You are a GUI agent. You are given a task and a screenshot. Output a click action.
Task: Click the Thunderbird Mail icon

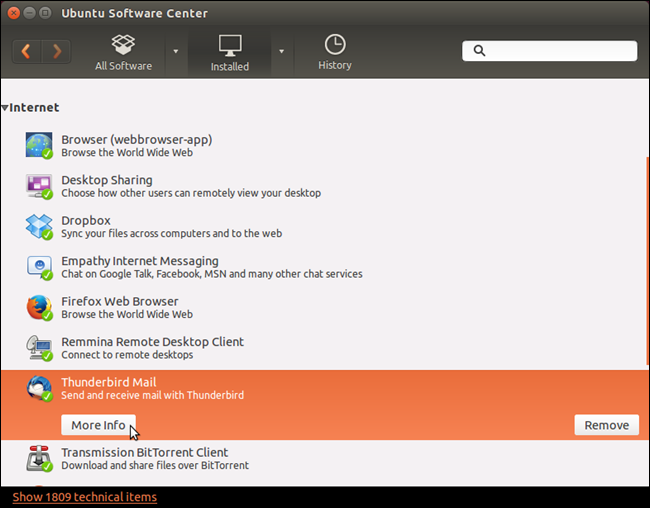(39, 388)
